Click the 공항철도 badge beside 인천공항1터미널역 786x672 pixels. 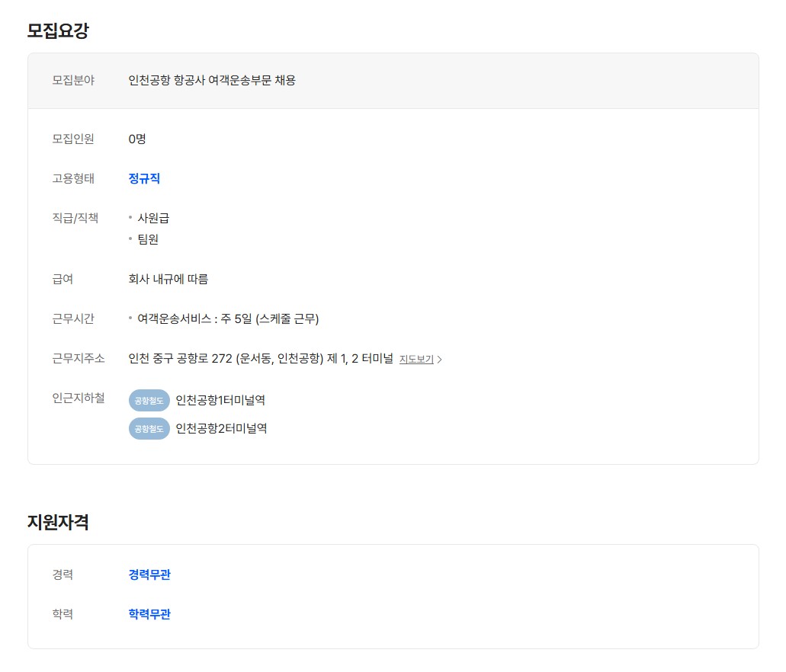pos(149,400)
